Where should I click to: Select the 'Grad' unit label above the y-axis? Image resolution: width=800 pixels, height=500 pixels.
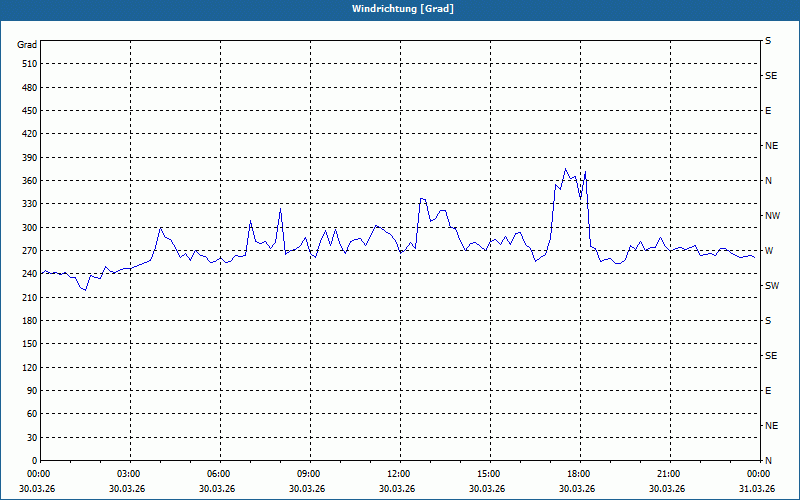pos(27,45)
